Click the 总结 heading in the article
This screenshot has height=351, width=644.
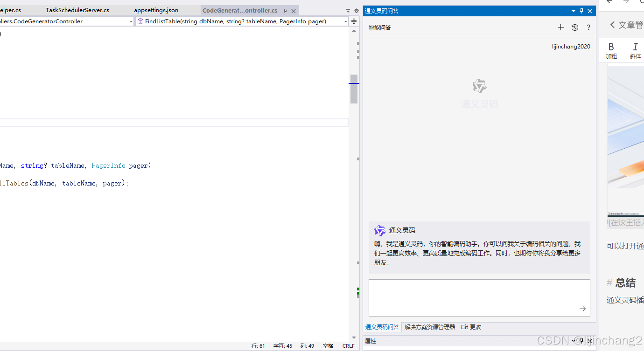(625, 282)
